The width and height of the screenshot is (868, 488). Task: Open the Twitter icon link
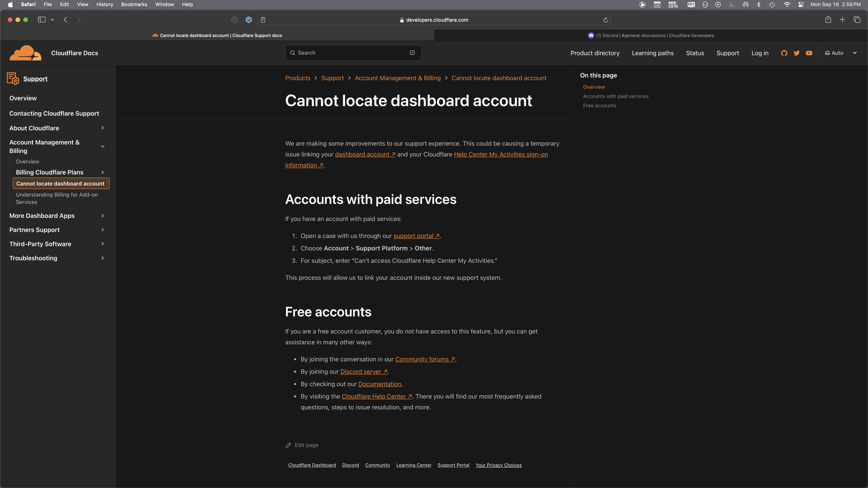(x=797, y=53)
